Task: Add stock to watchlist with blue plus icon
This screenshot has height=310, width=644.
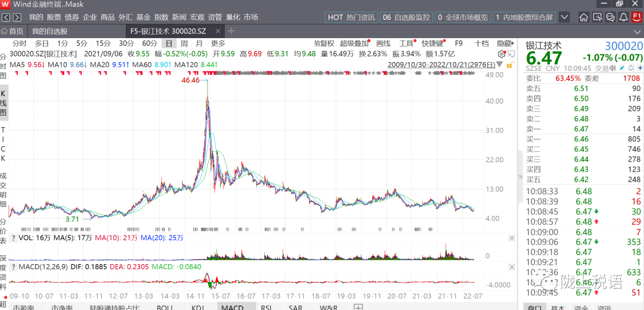Action: pyautogui.click(x=640, y=68)
